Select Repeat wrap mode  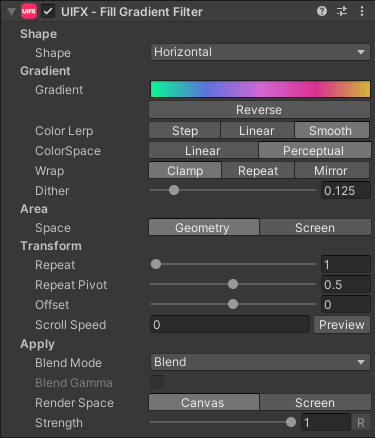click(x=258, y=170)
